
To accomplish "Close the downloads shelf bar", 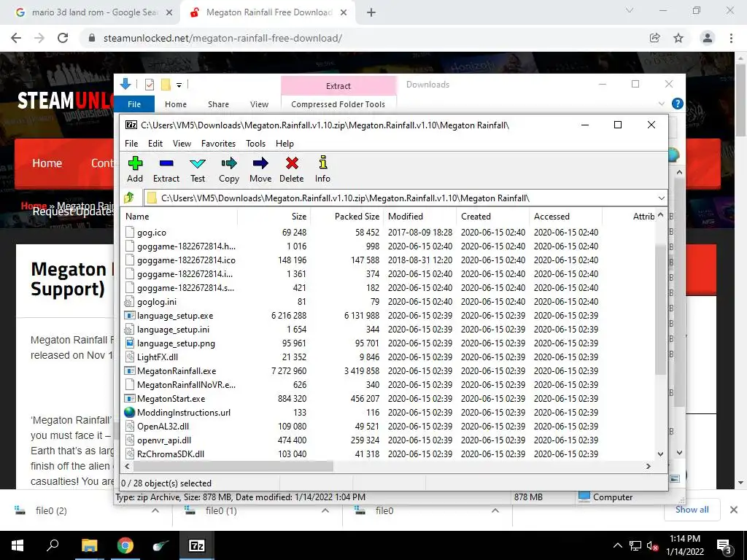I will tap(734, 510).
